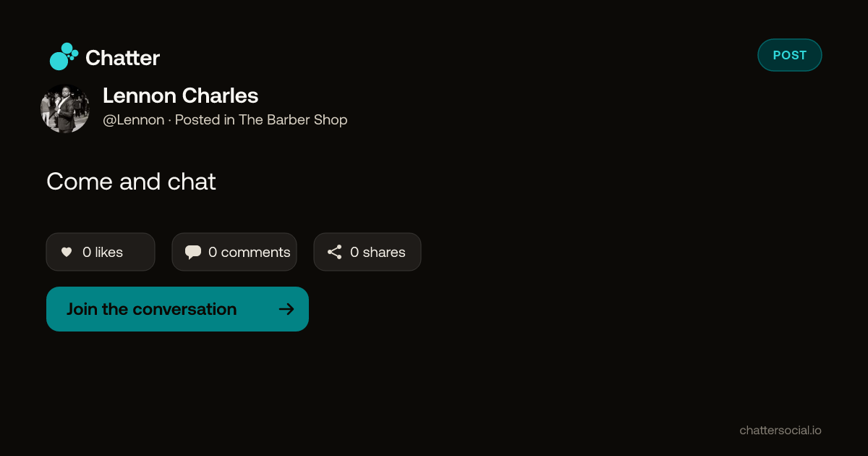Click the share network icon
Image resolution: width=868 pixels, height=456 pixels.
tap(334, 252)
